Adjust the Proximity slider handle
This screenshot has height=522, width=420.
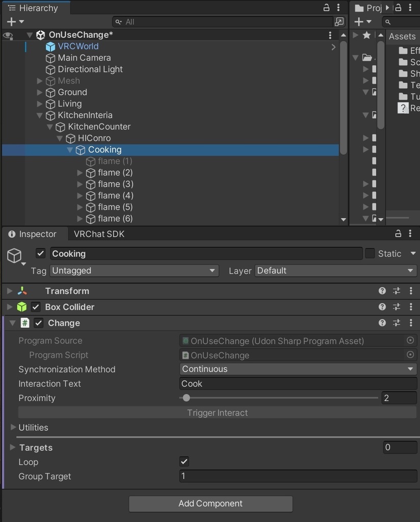click(x=187, y=398)
